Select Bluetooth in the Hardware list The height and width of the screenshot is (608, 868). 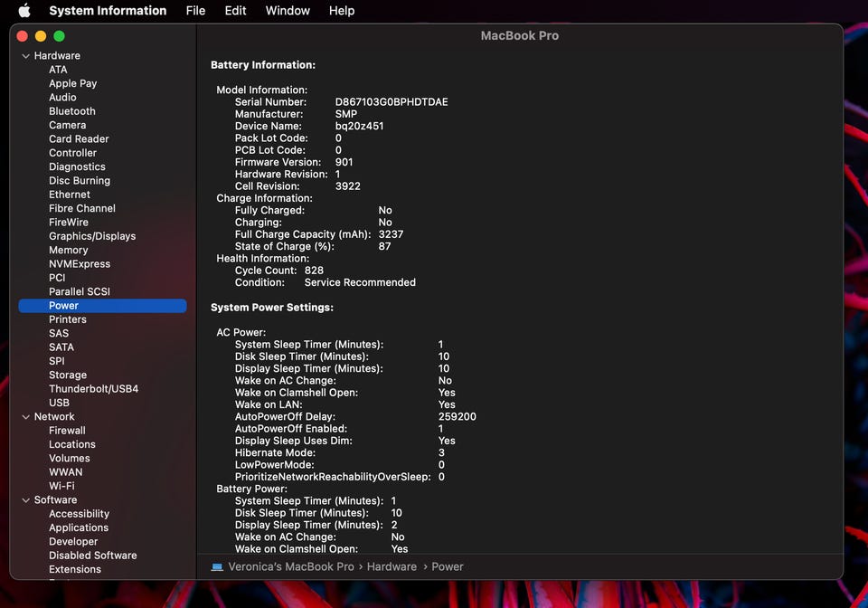pyautogui.click(x=72, y=111)
